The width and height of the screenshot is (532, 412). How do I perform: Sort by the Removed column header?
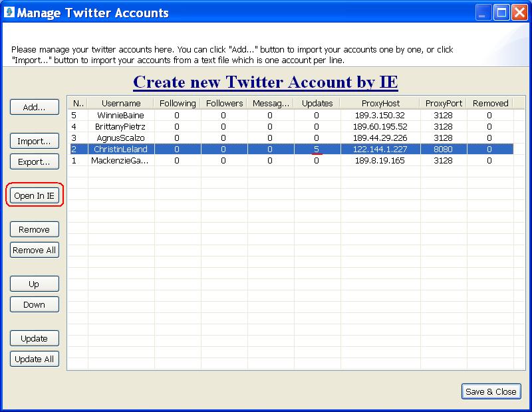(490, 103)
